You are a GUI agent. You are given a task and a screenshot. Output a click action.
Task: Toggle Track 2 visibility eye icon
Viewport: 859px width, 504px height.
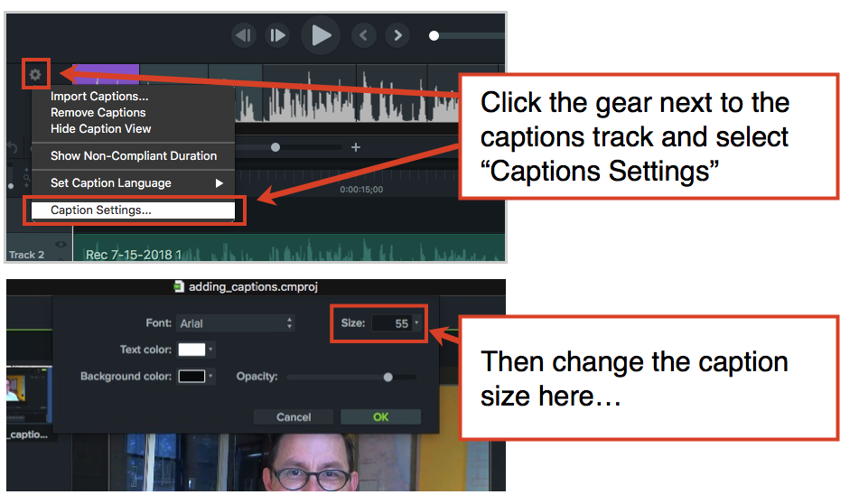(61, 244)
